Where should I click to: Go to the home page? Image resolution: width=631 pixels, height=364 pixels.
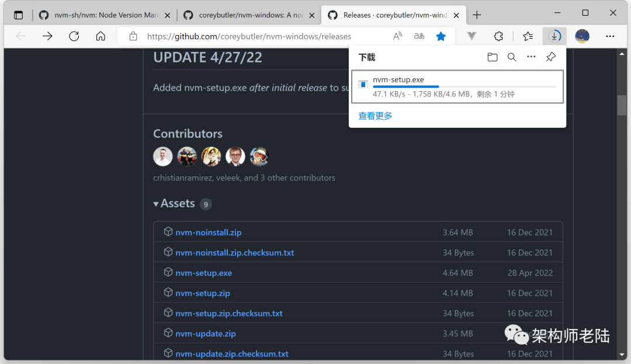[x=100, y=36]
